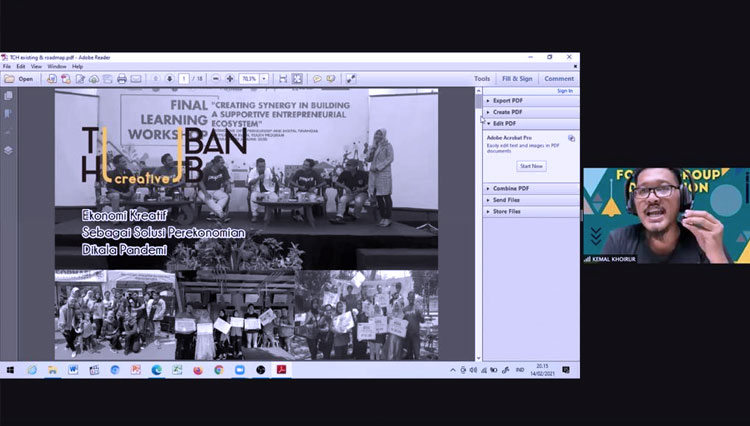
Task: Show hidden system tray icons chevron
Action: (452, 370)
